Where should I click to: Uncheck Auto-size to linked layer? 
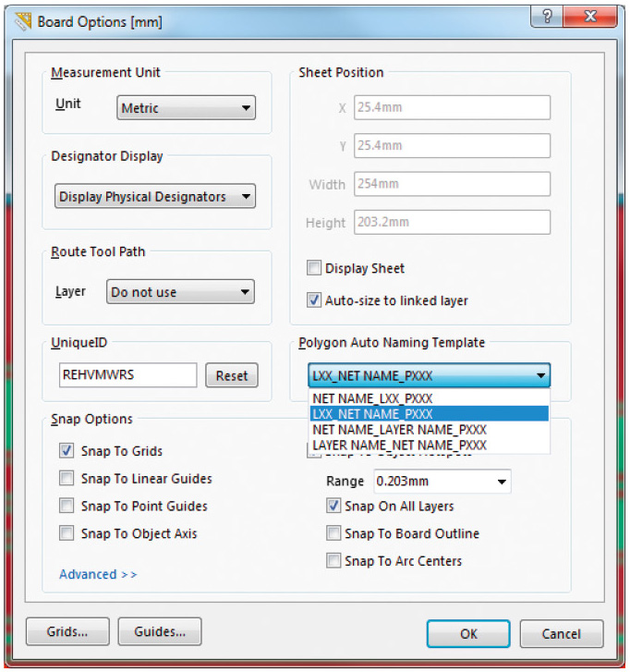314,300
